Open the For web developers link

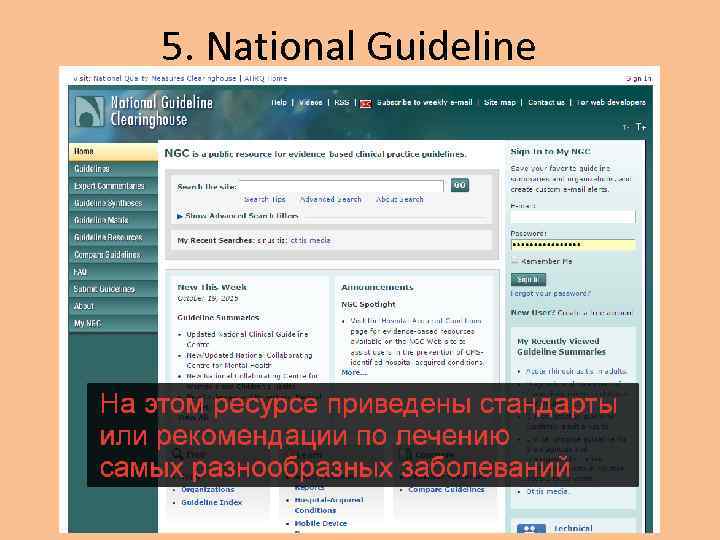[611, 102]
